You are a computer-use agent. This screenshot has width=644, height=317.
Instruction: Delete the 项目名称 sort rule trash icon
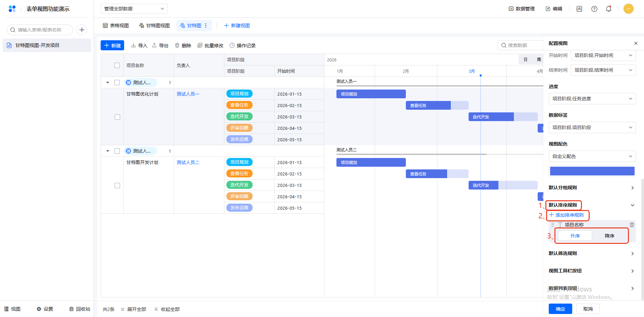click(632, 225)
